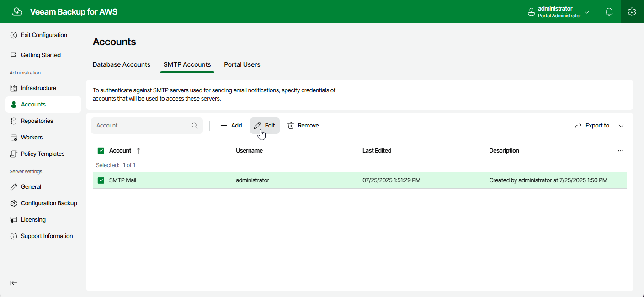Open Getting Started in sidebar
Screen dimensions: 644x297
[x=41, y=55]
